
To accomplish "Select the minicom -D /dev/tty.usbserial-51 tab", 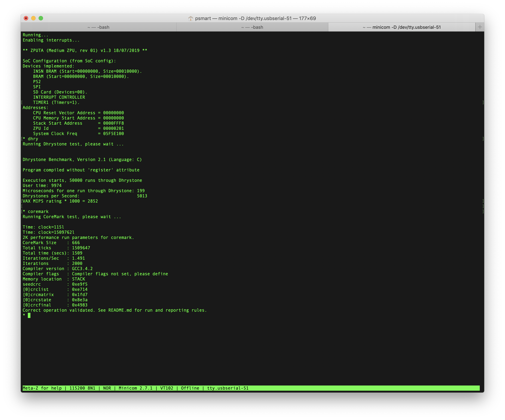I will click(x=402, y=27).
